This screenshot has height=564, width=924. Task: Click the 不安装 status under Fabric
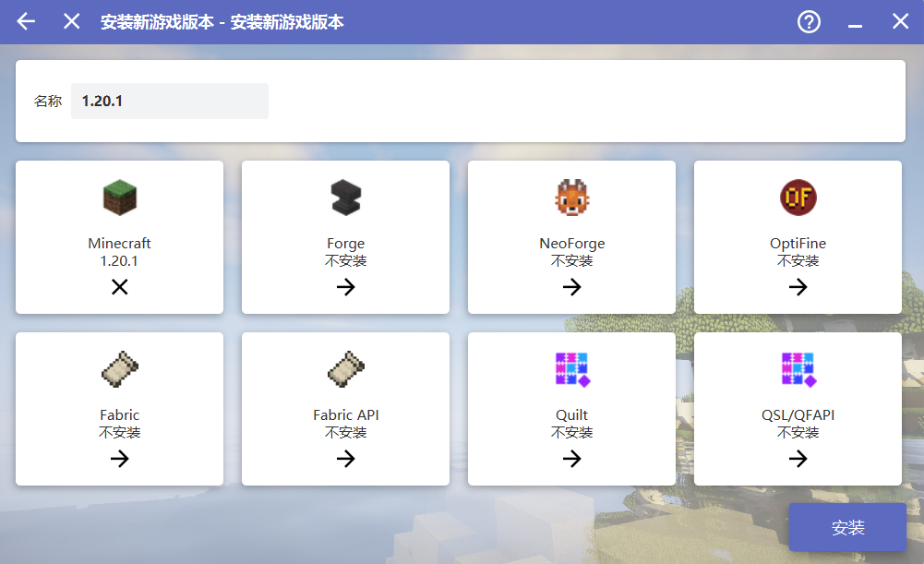[x=120, y=433]
